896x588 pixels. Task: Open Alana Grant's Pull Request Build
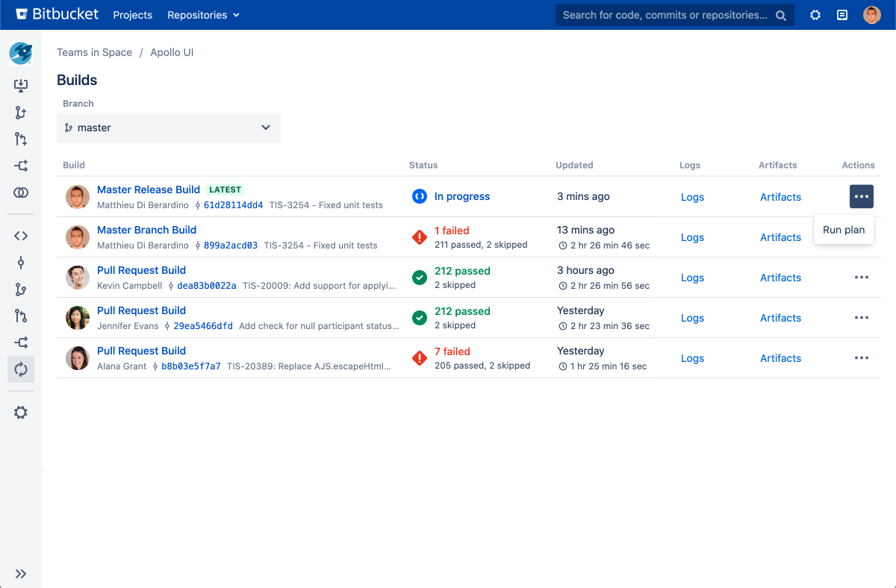[142, 351]
